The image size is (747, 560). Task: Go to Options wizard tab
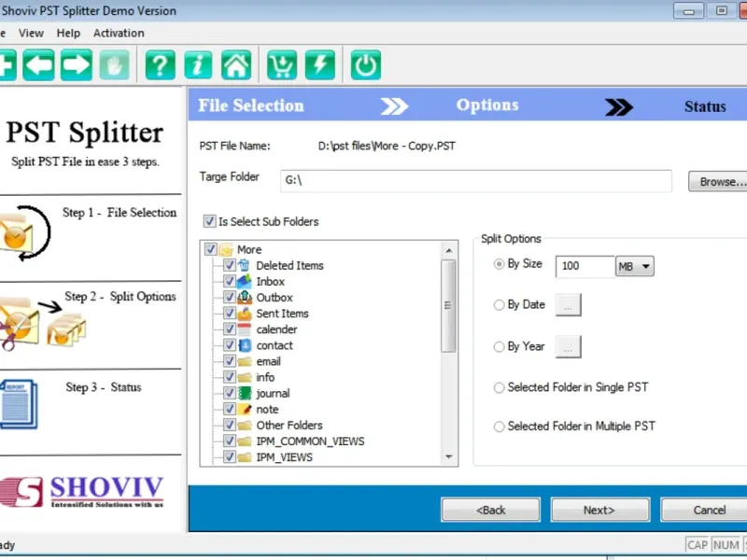[487, 105]
